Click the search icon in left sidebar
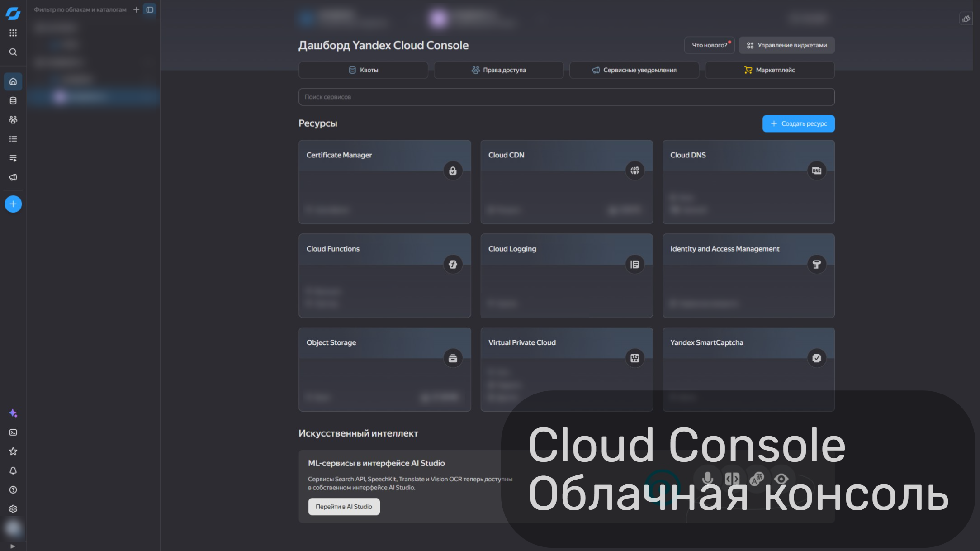 13,52
